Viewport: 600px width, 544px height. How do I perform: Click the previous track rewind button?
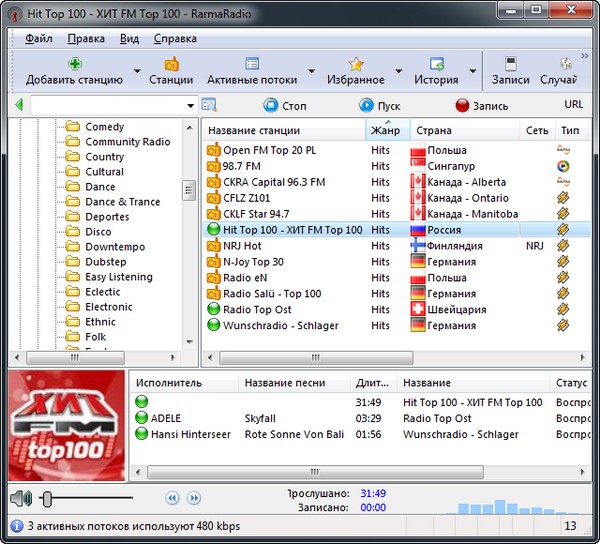172,497
